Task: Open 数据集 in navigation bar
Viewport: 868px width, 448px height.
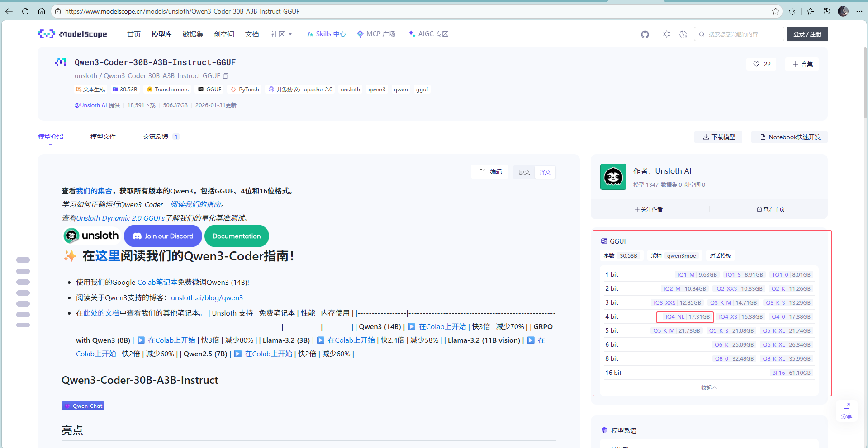Action: [193, 34]
